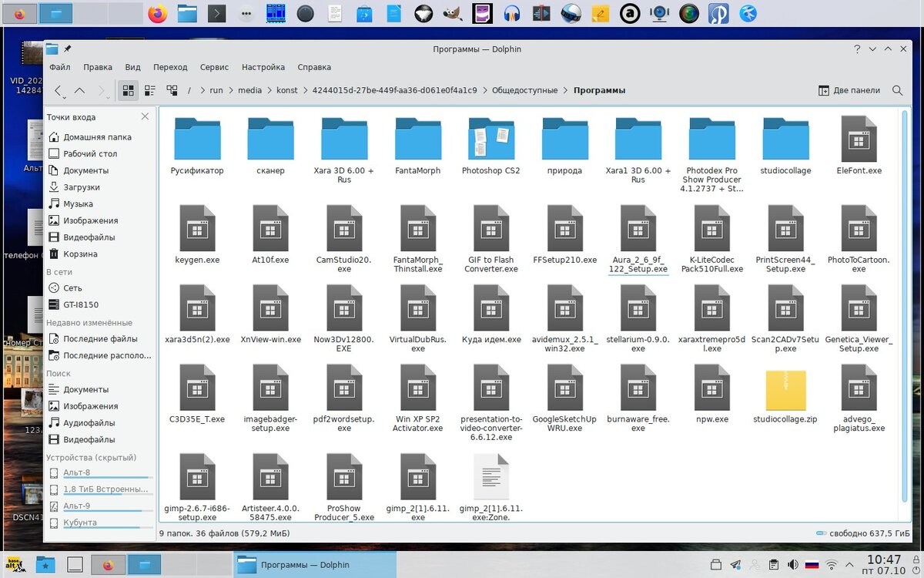Open "Последние файлы" recent files
924x578 pixels.
tap(100, 339)
